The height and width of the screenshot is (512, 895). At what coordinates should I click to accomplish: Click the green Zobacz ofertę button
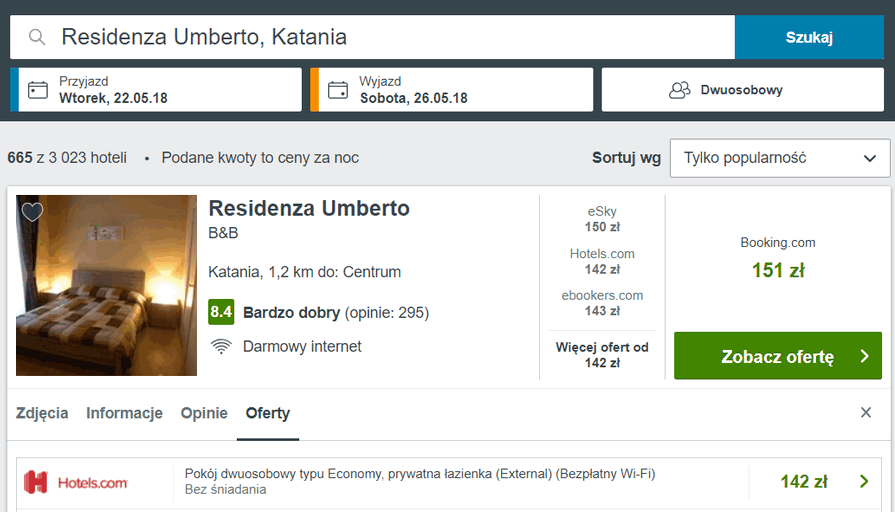coord(778,356)
